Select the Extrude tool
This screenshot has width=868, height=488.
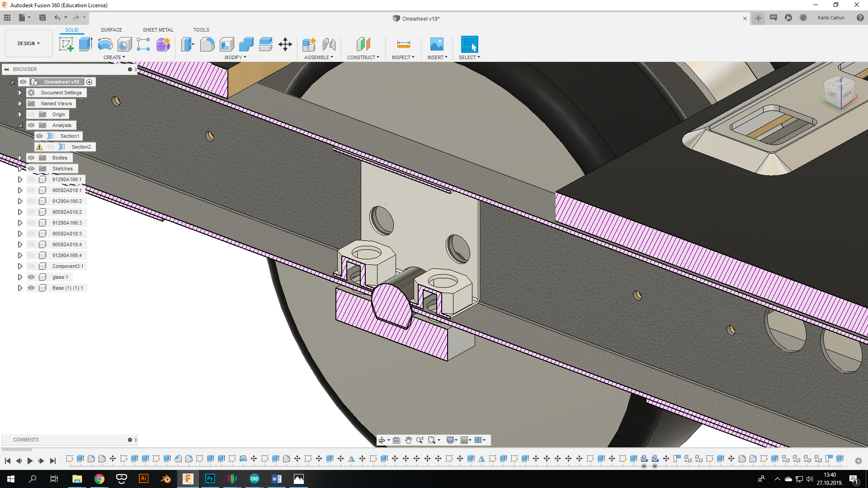pos(85,44)
